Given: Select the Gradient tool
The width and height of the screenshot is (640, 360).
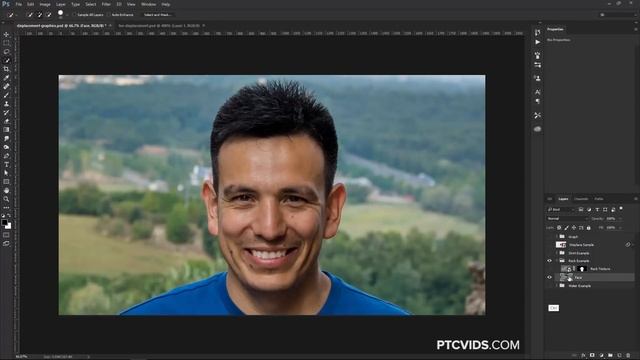Looking at the screenshot, I should pyautogui.click(x=6, y=130).
